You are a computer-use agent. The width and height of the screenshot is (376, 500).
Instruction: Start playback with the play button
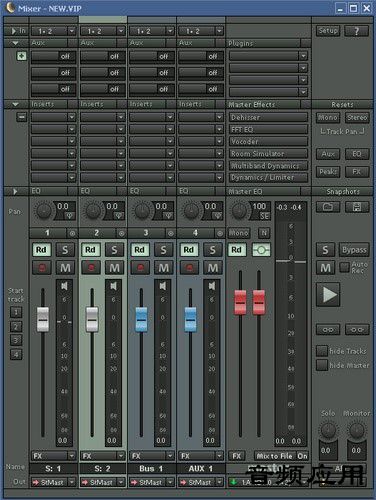point(328,295)
